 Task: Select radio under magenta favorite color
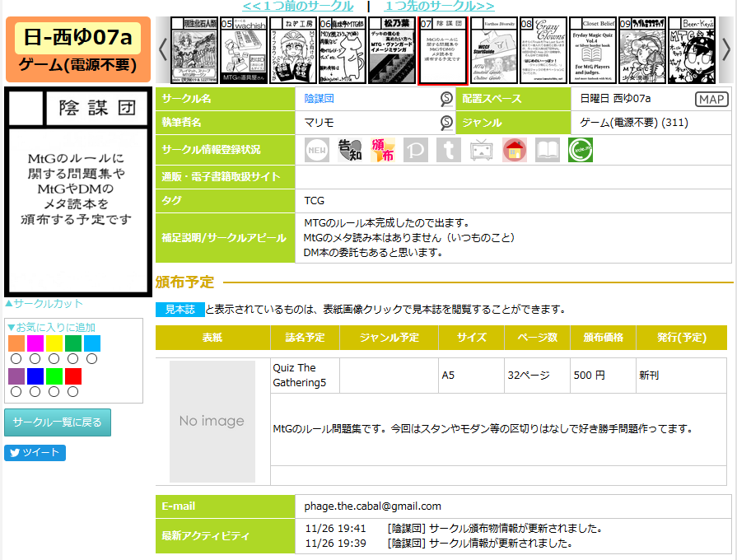pos(35,359)
